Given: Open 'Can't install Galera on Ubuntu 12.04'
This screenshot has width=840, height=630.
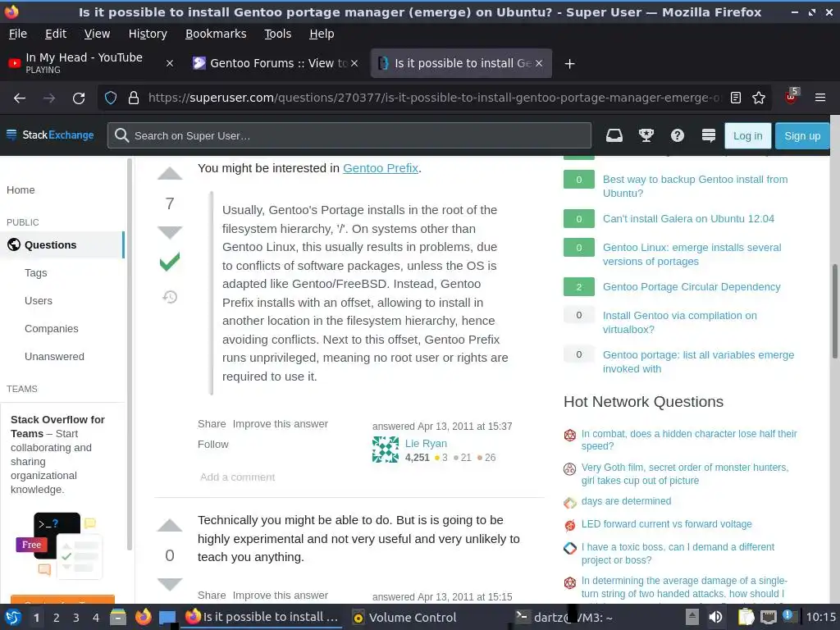Looking at the screenshot, I should coord(688,218).
